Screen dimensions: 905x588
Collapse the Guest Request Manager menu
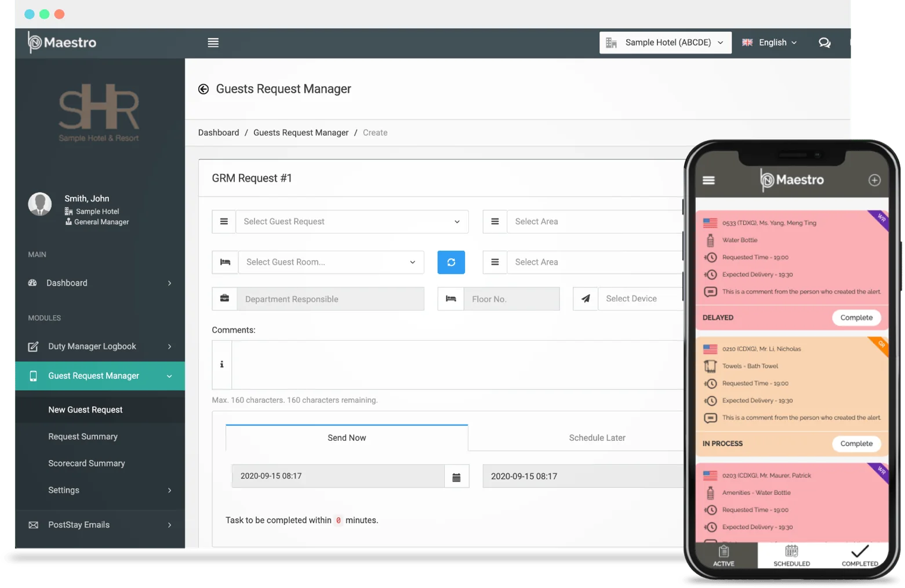pos(100,376)
